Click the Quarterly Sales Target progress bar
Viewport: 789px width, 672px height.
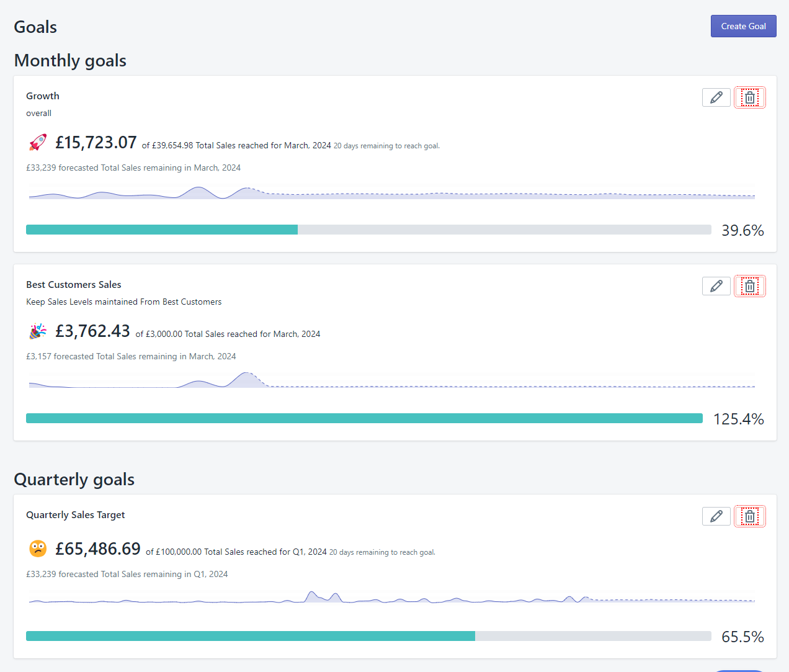click(x=368, y=636)
